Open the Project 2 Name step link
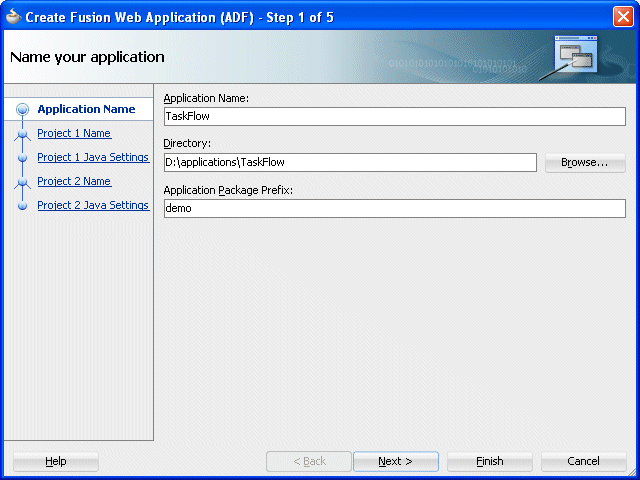Image resolution: width=640 pixels, height=480 pixels. coord(74,181)
